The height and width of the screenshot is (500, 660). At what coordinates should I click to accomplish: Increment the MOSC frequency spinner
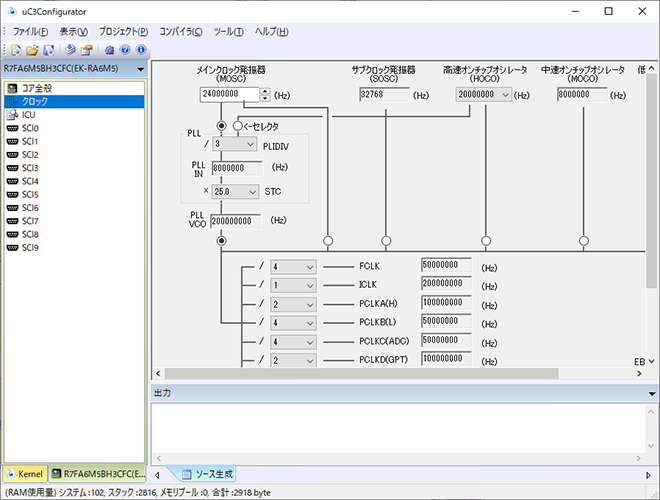pos(265,91)
